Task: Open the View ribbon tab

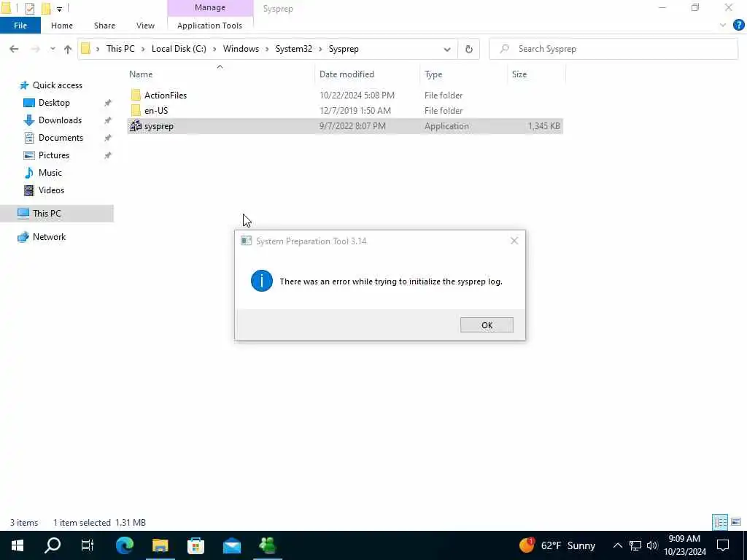Action: click(x=145, y=26)
